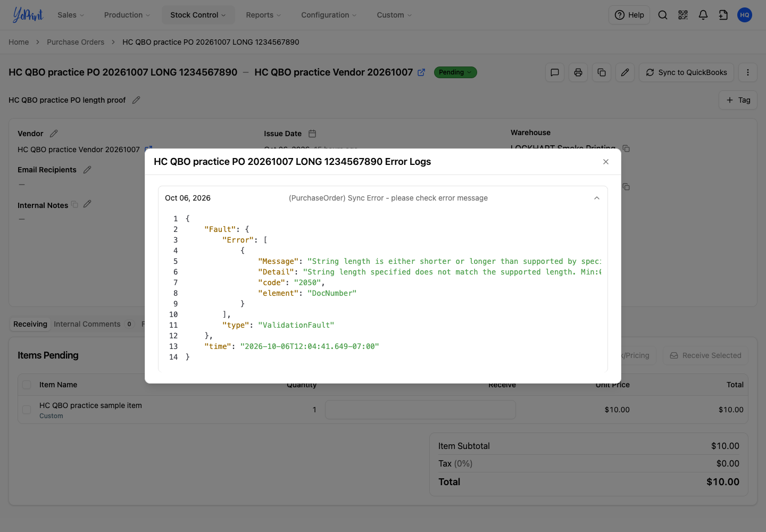Close the Error Logs dialog
This screenshot has width=766, height=532.
pyautogui.click(x=606, y=162)
